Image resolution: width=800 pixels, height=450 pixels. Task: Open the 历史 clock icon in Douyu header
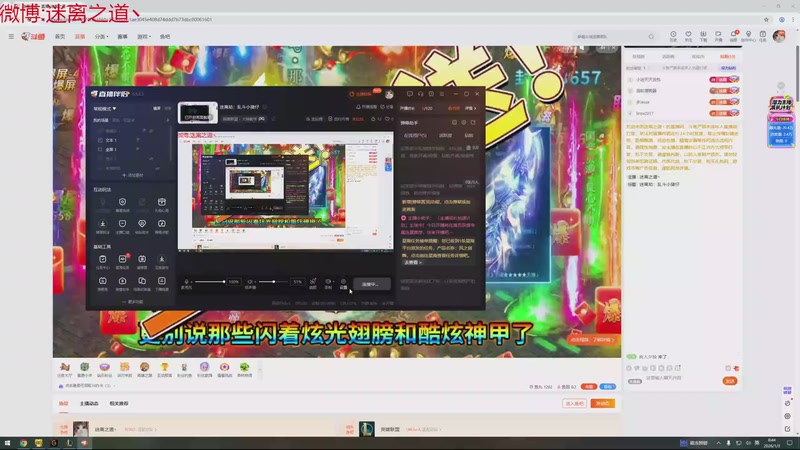[673, 36]
